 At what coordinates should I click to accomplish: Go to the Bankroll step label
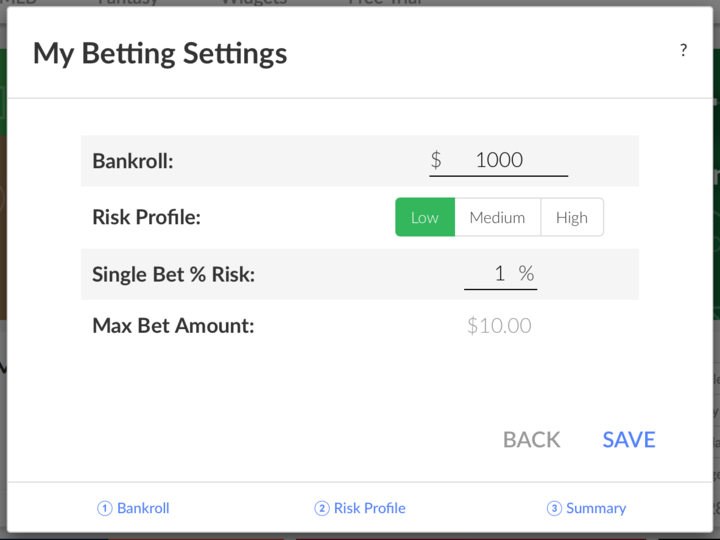(x=143, y=508)
